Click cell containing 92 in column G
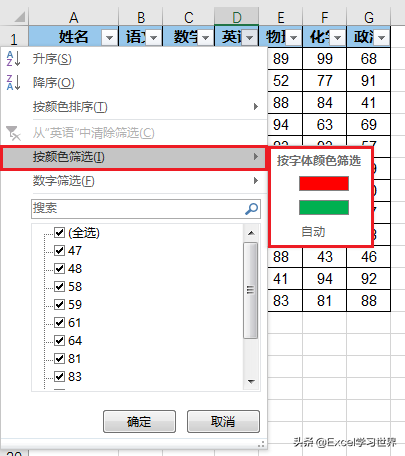This screenshot has height=456, width=405. pyautogui.click(x=369, y=279)
